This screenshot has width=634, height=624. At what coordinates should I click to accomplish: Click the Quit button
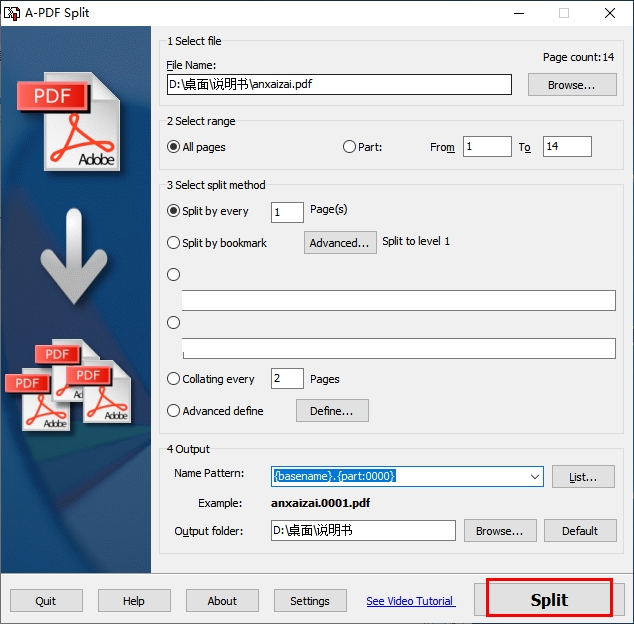pos(46,601)
